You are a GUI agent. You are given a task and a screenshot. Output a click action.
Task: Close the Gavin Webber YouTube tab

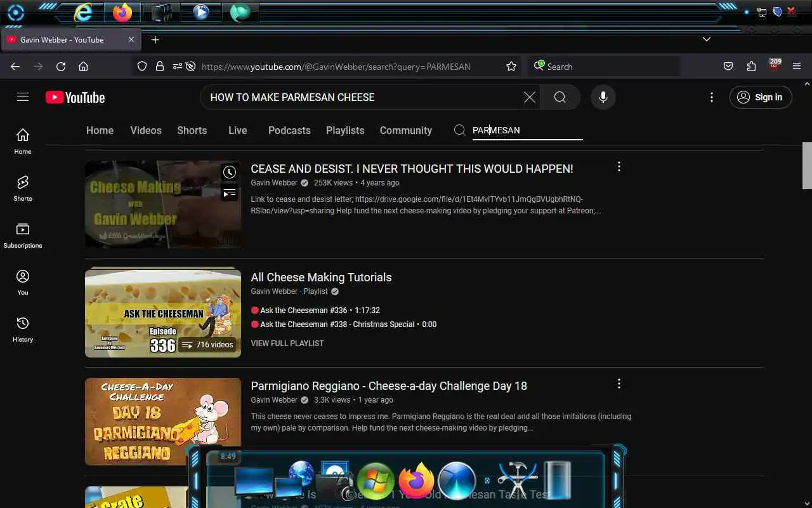(x=131, y=39)
